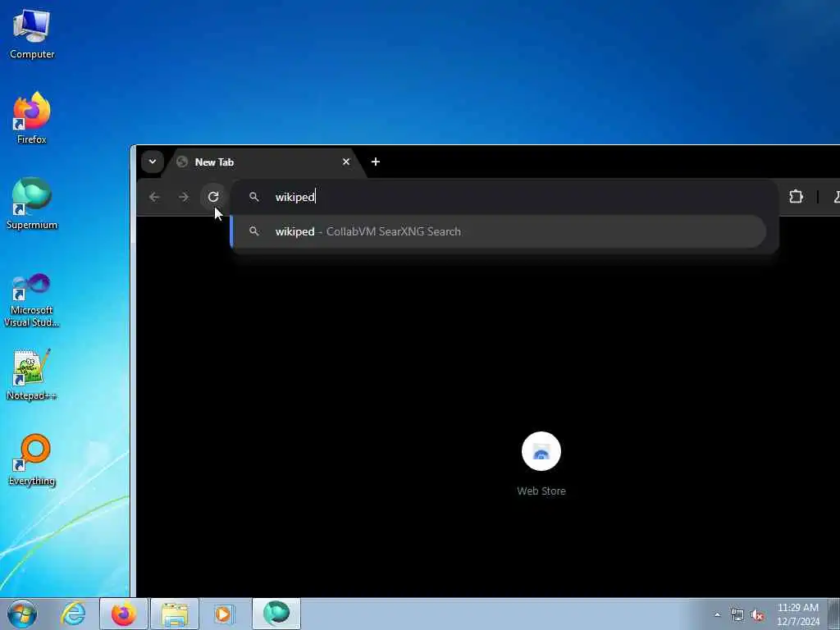
Task: Choose the wikiped CollabVM SearXNG Search suggestion
Action: point(500,231)
